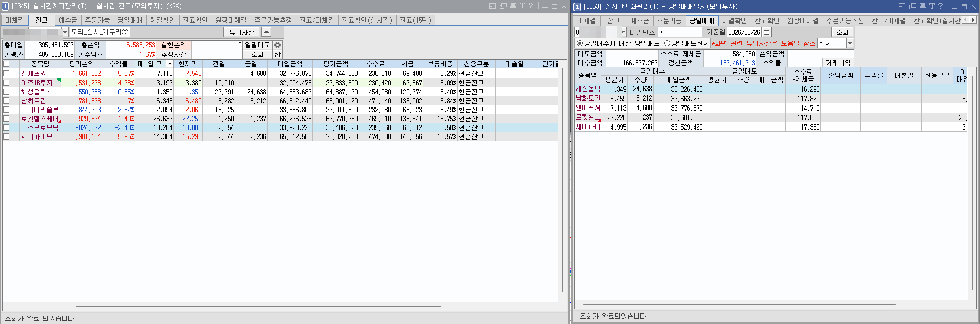Switch to the 미체결 tab in the 0345 window

tap(15, 20)
